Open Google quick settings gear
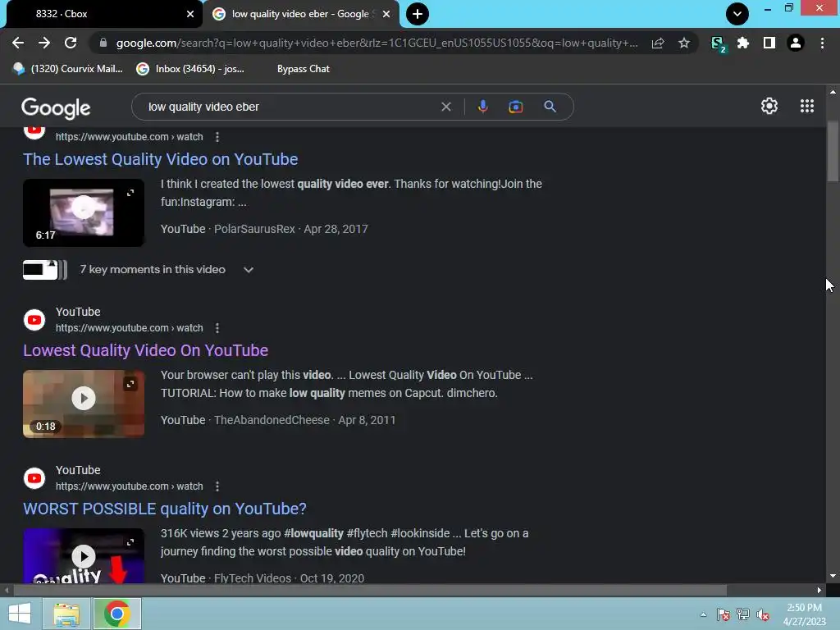 pos(769,106)
